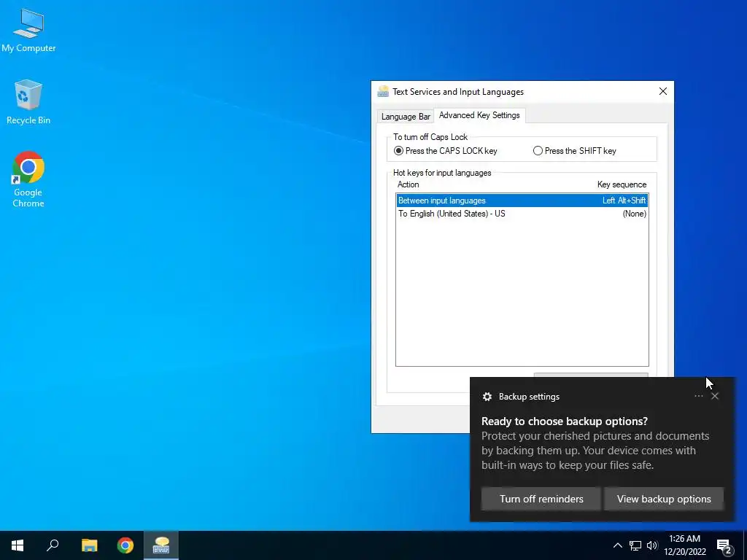Viewport: 747px width, 560px height.
Task: Open taskbar search magnifier
Action: [53, 545]
